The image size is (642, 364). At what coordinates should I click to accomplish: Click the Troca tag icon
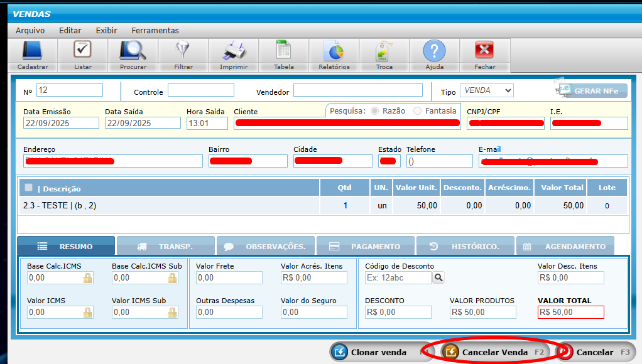point(384,51)
